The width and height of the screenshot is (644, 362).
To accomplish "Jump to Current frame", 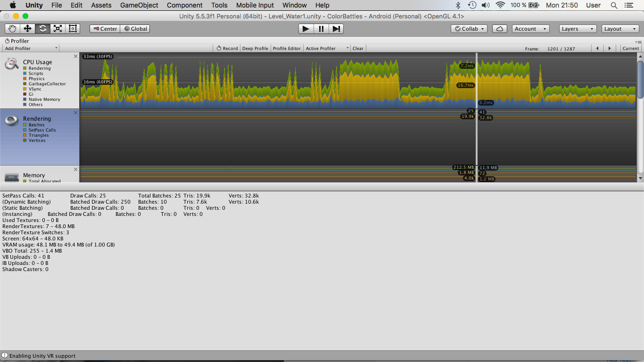I will point(630,49).
